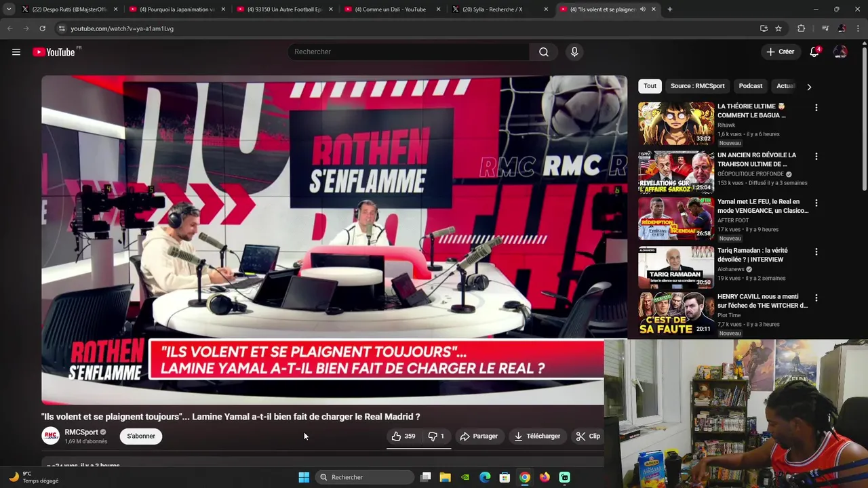Like the video with thumbs up
The width and height of the screenshot is (868, 488).
point(404,436)
